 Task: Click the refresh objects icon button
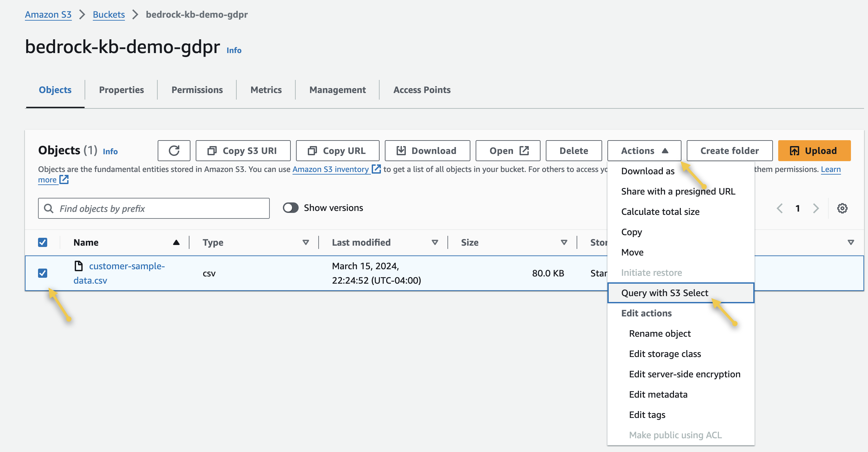[x=174, y=151]
